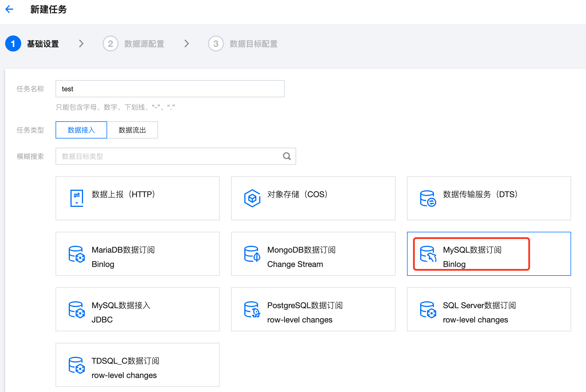586x392 pixels.
Task: Click the step 1 number circle
Action: 13,43
